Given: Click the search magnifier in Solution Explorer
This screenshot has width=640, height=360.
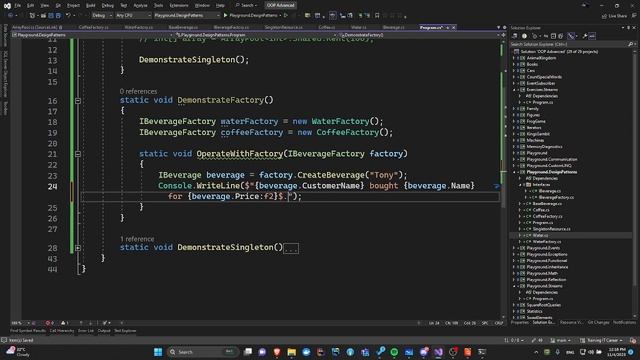Looking at the screenshot, I should click(x=630, y=44).
